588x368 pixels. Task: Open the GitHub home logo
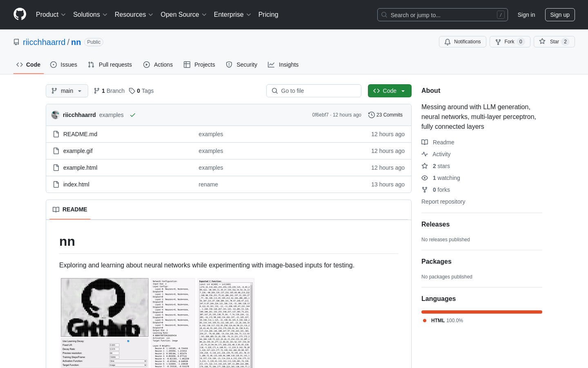click(x=20, y=14)
